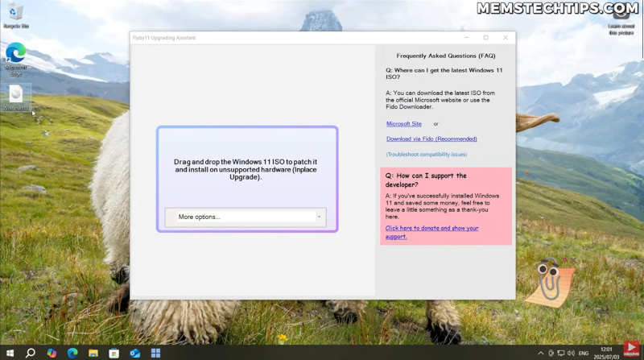Click the ISO drag and drop area text

(246, 169)
